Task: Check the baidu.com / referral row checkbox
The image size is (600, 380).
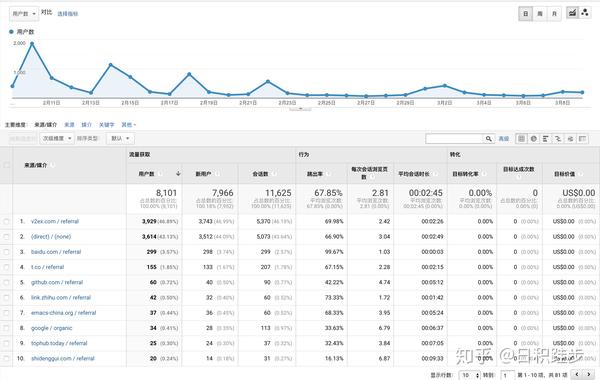Action: tap(6, 252)
